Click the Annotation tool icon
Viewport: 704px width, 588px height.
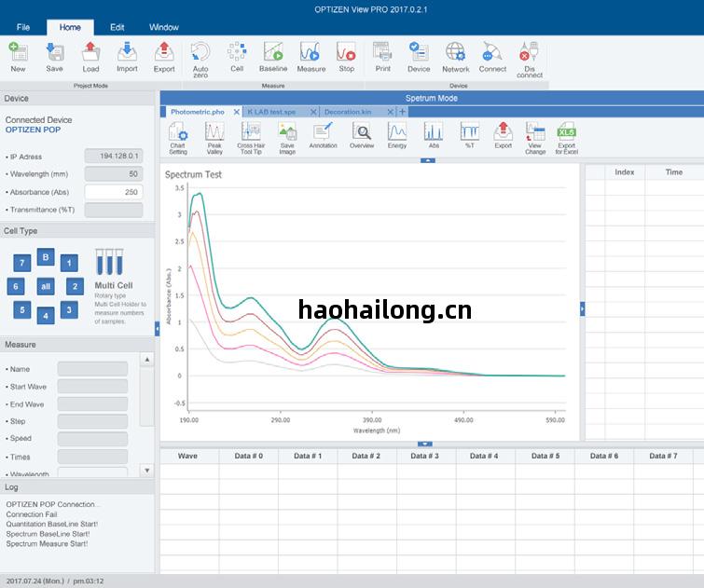click(323, 136)
